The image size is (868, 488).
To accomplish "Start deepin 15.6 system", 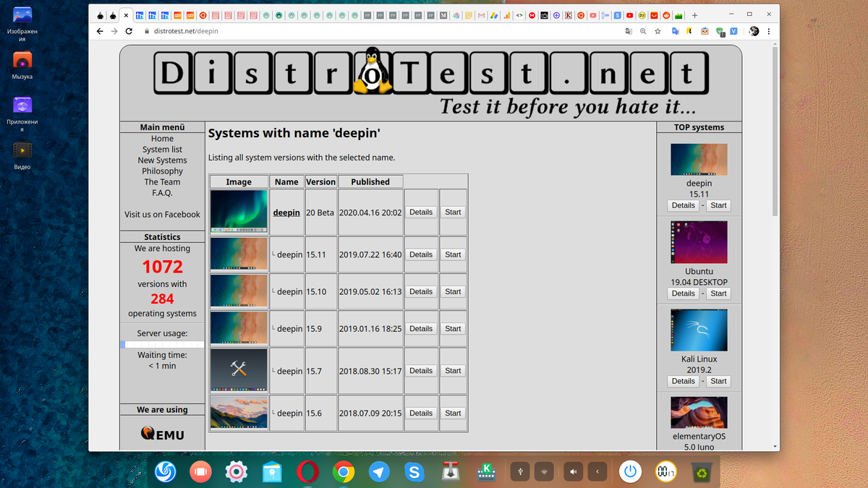I will 453,414.
